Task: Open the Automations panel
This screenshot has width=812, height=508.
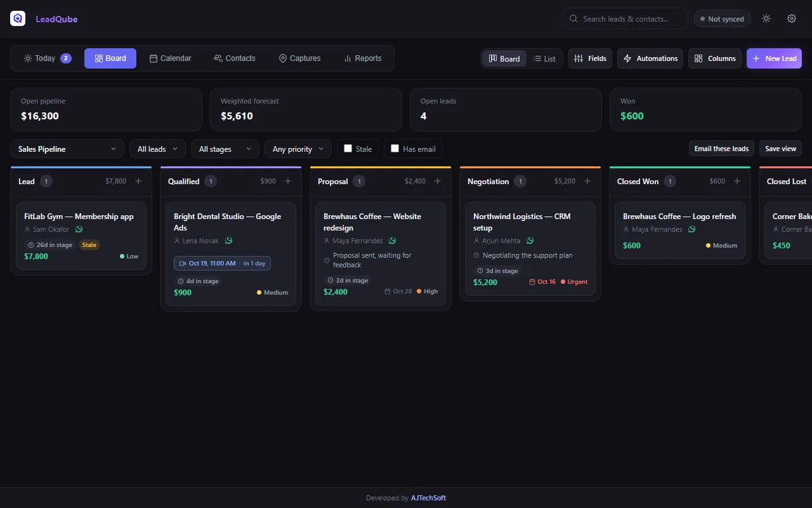Action: (x=650, y=58)
